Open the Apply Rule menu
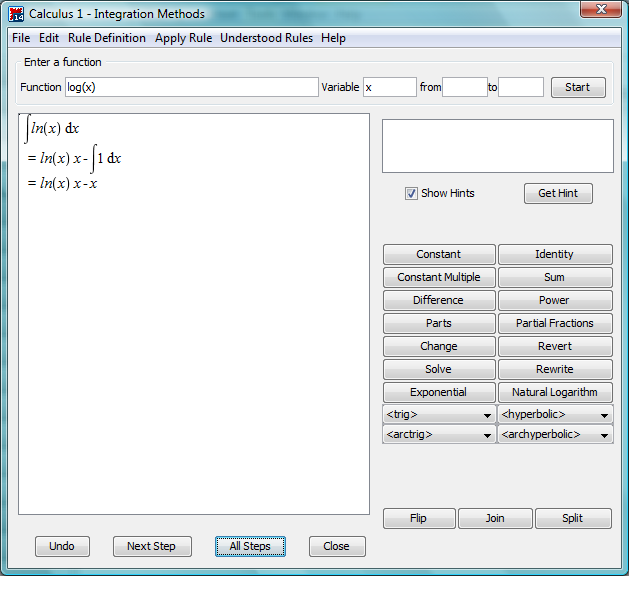 tap(183, 38)
